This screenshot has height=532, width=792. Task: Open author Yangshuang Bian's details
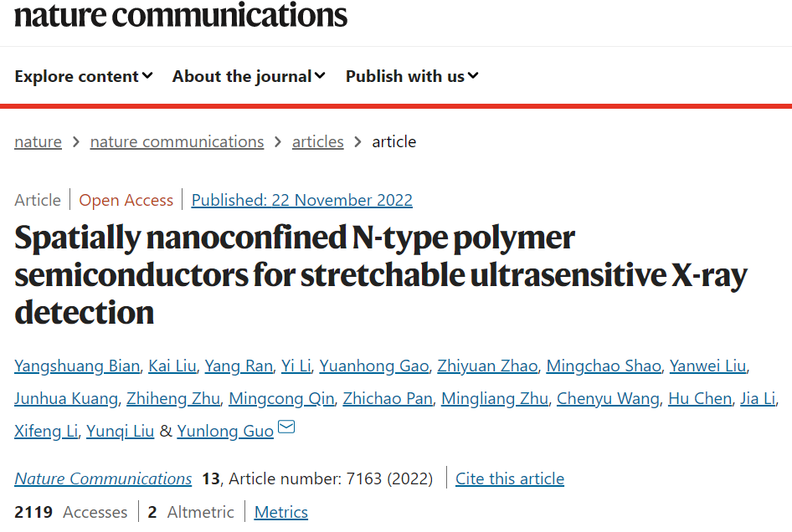(x=77, y=366)
